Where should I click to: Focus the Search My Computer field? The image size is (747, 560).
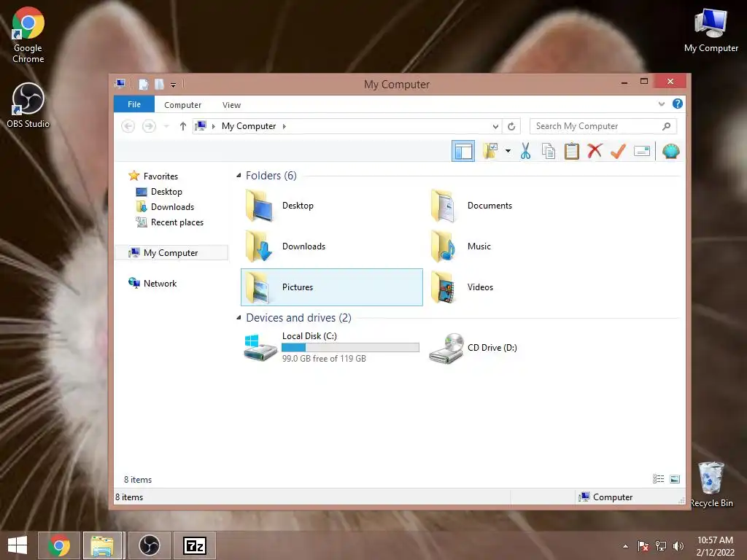pyautogui.click(x=603, y=126)
